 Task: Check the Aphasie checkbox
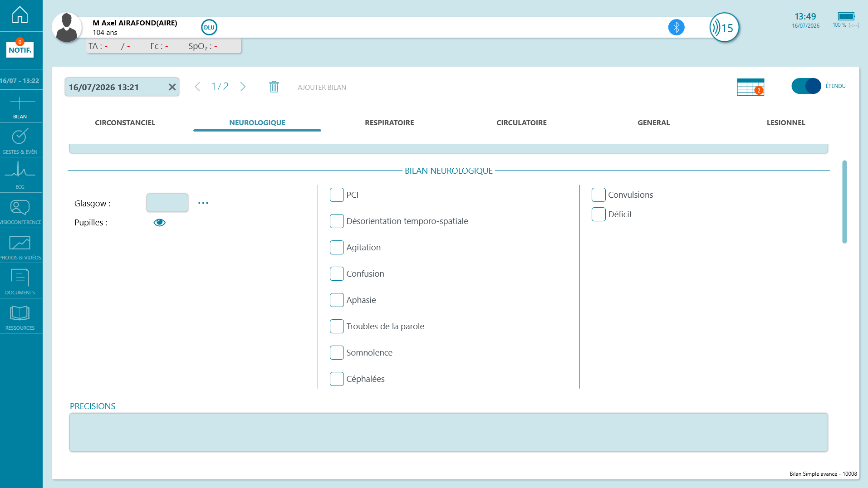(x=337, y=300)
